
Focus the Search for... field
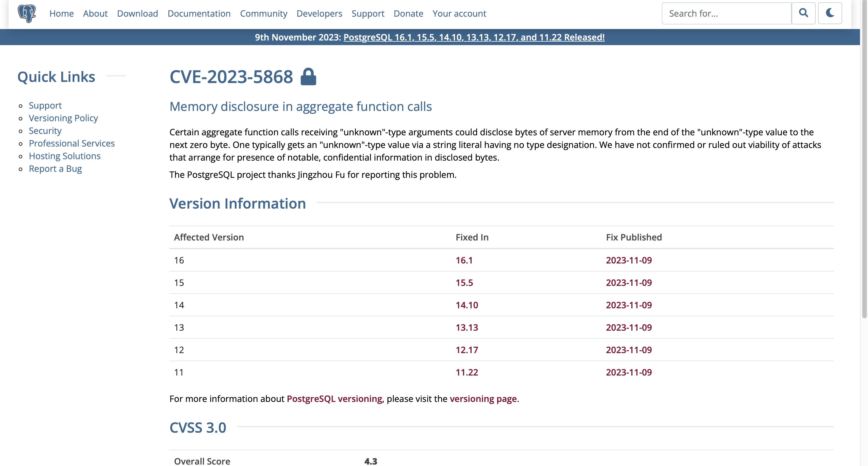(x=726, y=13)
